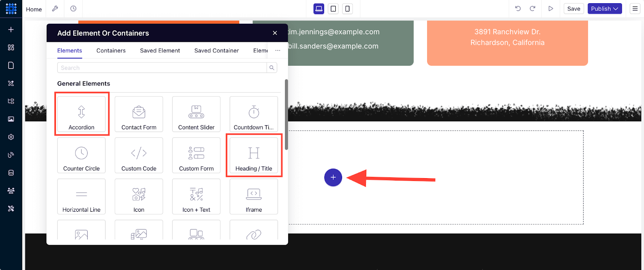The image size is (644, 270).
Task: Add an Accordion element
Action: point(81,114)
